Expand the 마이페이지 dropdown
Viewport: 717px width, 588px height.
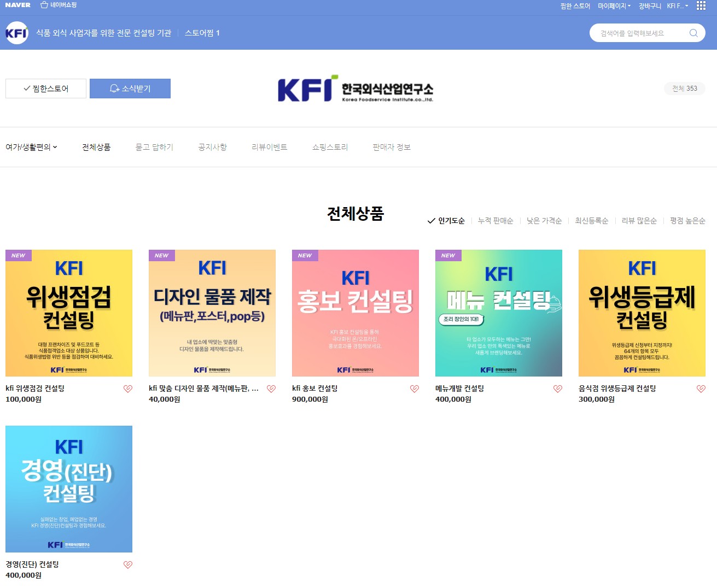614,5
